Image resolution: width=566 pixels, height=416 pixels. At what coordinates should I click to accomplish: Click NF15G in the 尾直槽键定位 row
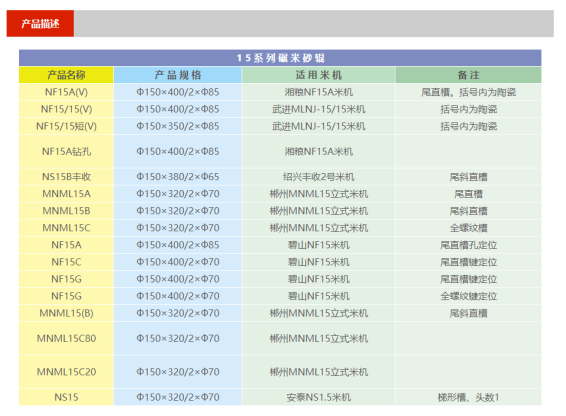[x=66, y=279]
